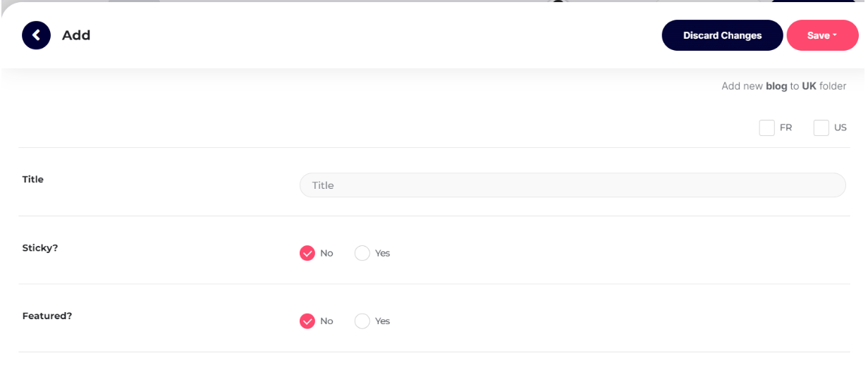868x365 pixels.
Task: Focus the Title input field
Action: [x=573, y=185]
